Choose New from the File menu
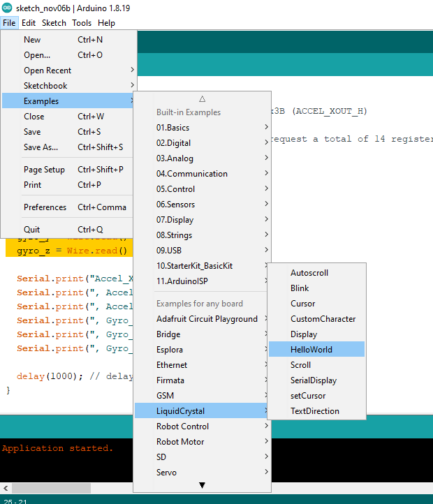The image size is (433, 504). [x=68, y=40]
